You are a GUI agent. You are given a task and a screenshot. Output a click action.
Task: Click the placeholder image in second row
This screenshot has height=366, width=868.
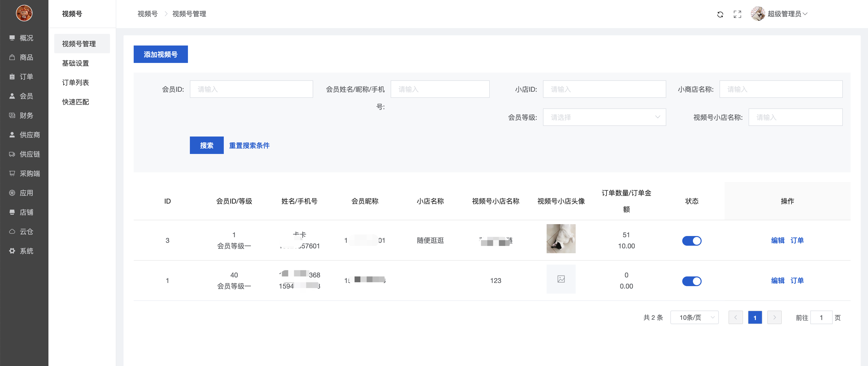coord(561,279)
